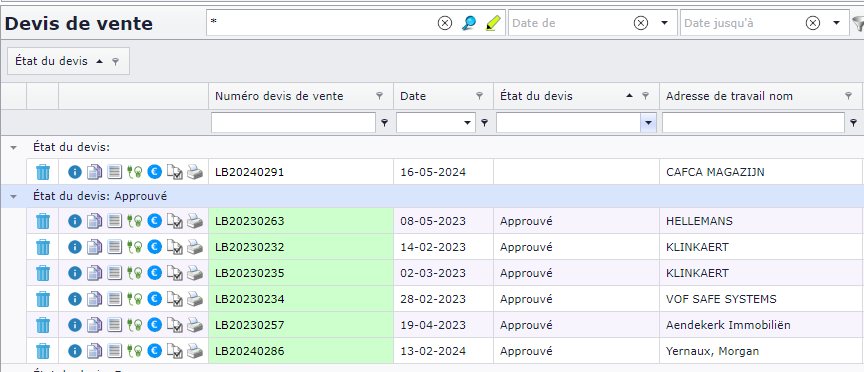Delete quote LB20230263 with trash icon
Image resolution: width=864 pixels, height=372 pixels.
43,221
